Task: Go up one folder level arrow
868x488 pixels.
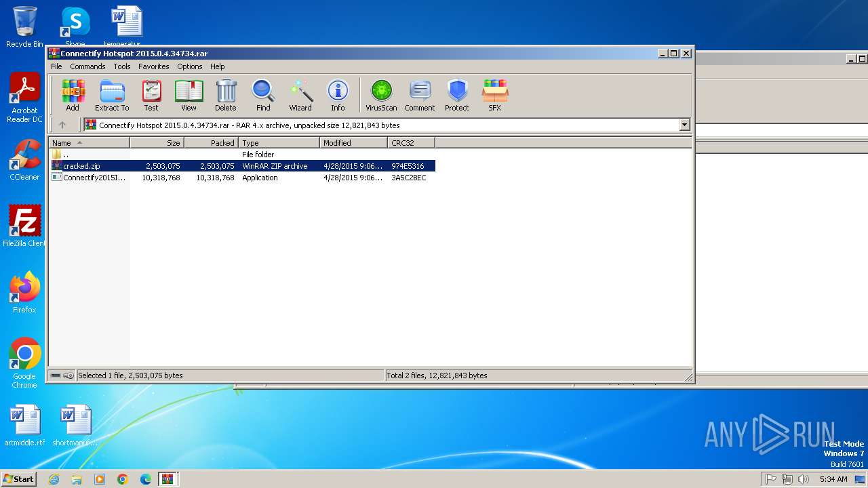Action: click(62, 125)
